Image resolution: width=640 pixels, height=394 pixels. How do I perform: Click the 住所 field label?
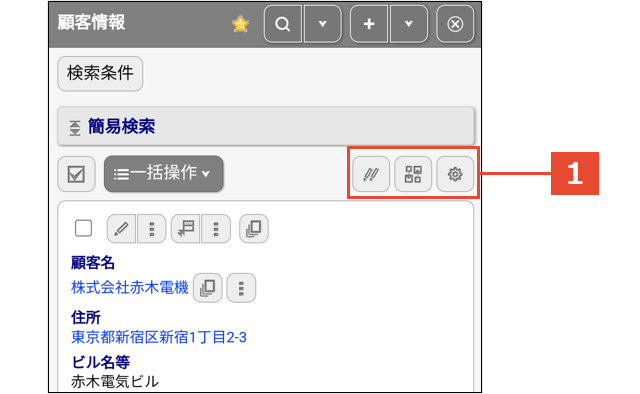click(86, 317)
